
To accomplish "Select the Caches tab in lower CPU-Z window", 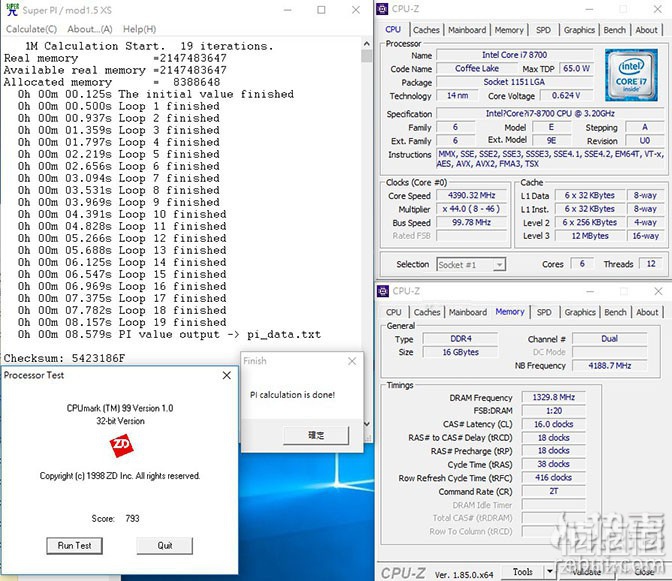I will pos(427,312).
